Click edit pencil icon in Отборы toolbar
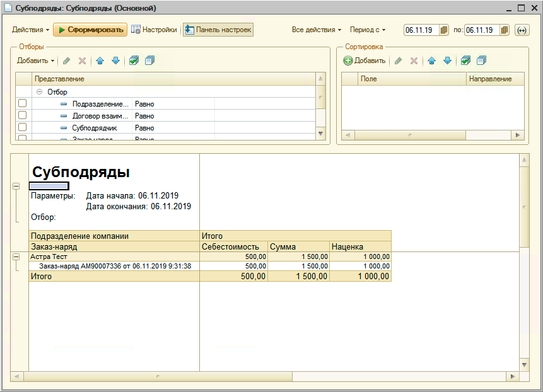The width and height of the screenshot is (543, 392). (x=66, y=61)
